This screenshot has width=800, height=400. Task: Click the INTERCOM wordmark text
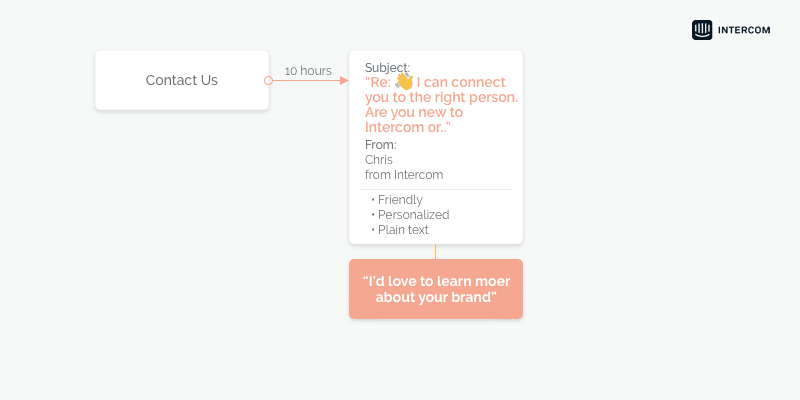coord(744,30)
